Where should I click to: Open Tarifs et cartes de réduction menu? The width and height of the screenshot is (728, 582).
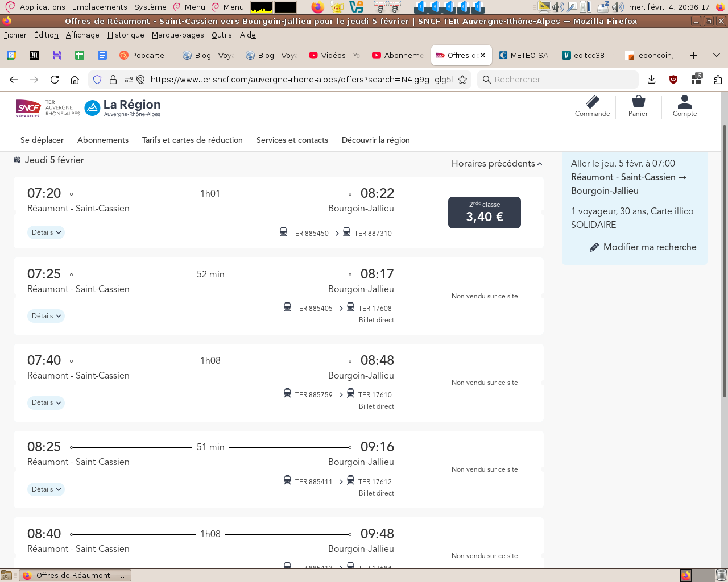click(x=192, y=140)
